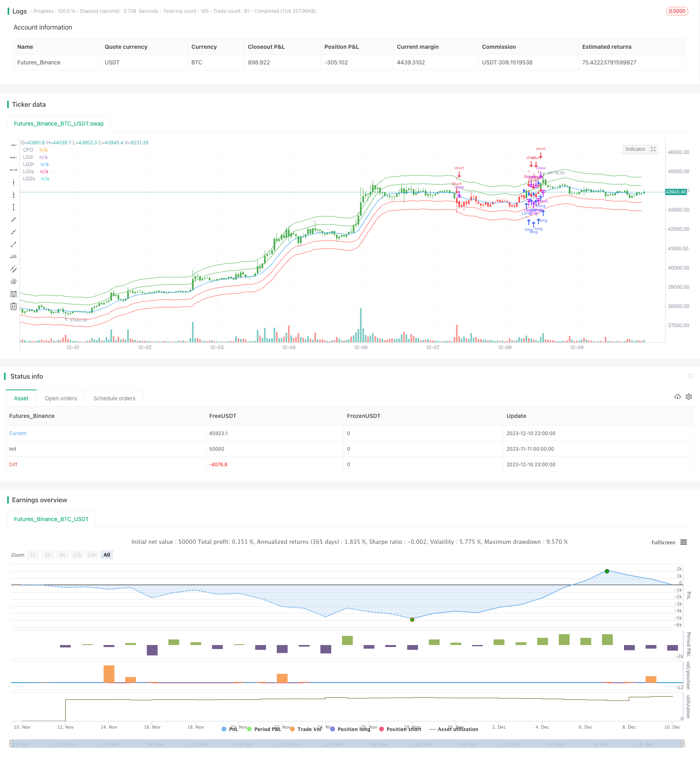Click the Estimated returns value 75.42223791599827

[609, 62]
